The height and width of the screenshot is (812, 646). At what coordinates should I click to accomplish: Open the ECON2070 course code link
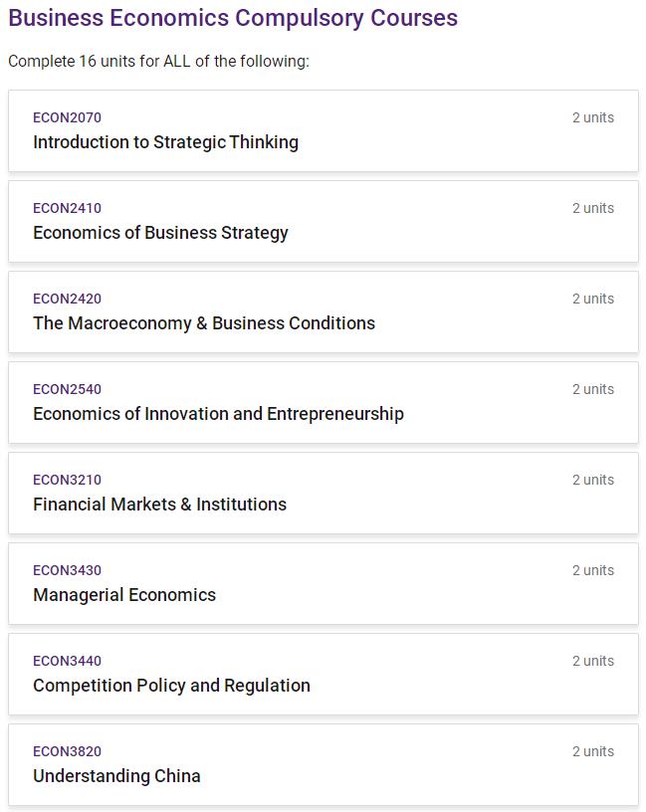[67, 117]
